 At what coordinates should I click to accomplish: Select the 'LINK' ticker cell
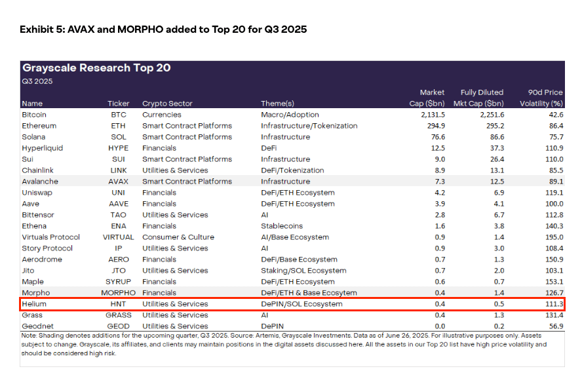click(x=119, y=170)
